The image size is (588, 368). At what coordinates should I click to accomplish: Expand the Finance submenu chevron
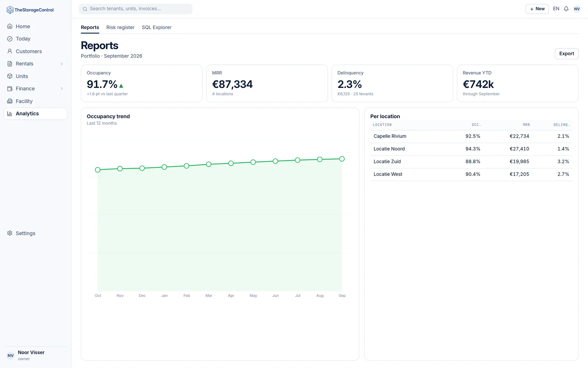[62, 89]
